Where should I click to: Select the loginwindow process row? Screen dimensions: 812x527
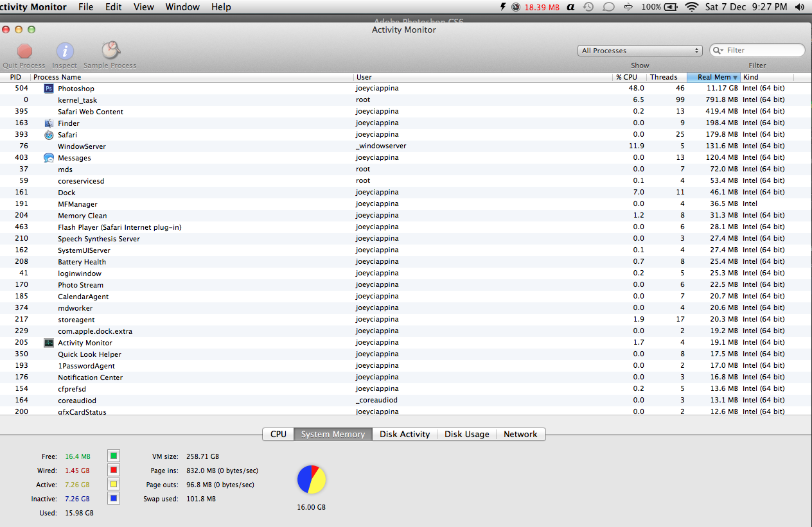tap(406, 273)
